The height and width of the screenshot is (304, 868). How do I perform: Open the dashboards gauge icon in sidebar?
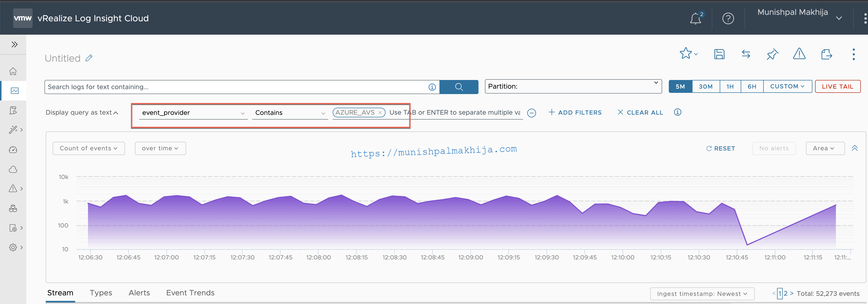click(x=13, y=150)
